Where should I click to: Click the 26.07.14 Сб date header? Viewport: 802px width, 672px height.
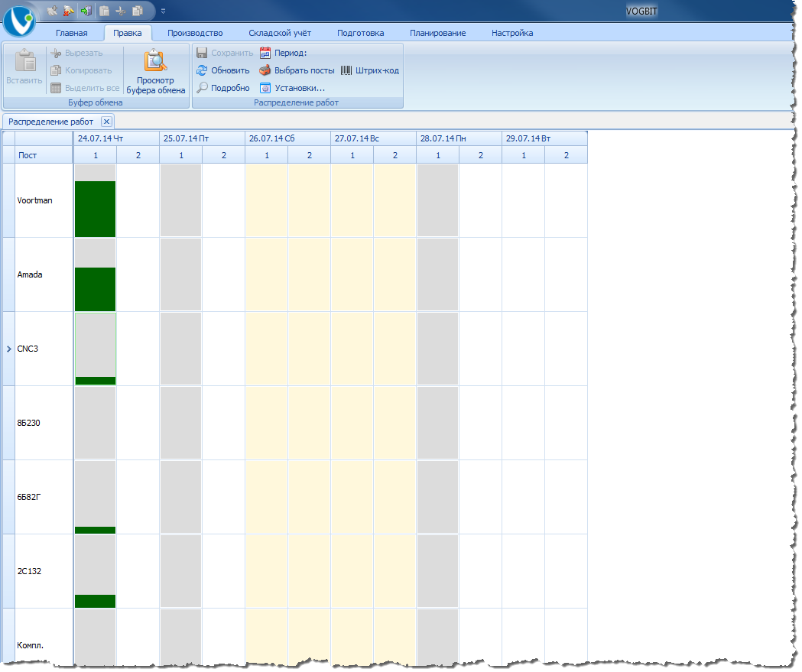(288, 138)
